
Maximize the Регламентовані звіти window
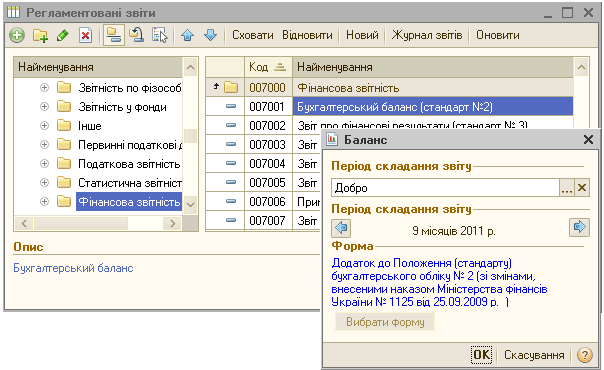(x=567, y=13)
